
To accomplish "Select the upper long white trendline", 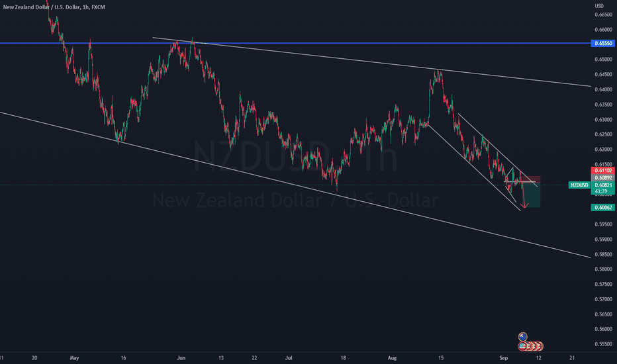I will 372,62.
